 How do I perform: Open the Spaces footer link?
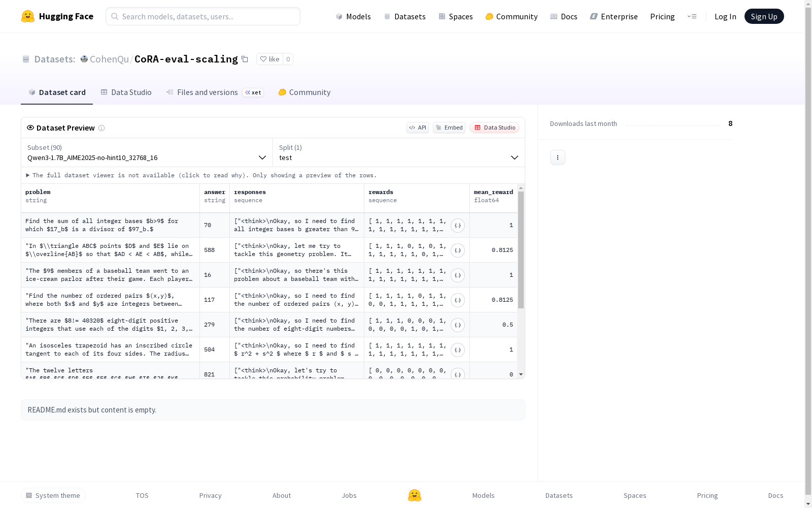(x=635, y=495)
